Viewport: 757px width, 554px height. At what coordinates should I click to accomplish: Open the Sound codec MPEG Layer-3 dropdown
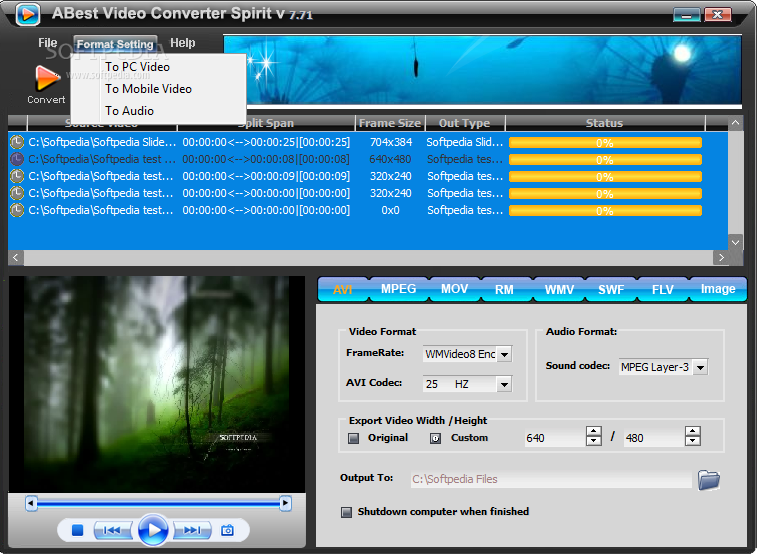[x=701, y=367]
